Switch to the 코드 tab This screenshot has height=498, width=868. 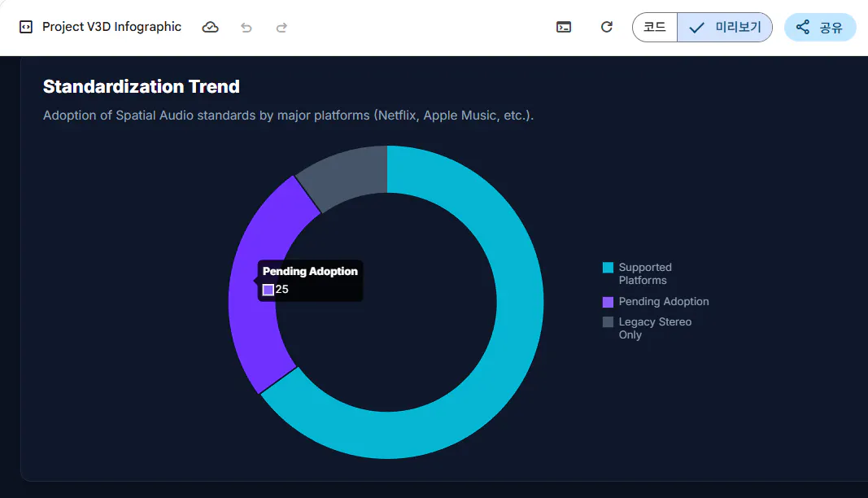click(x=655, y=27)
